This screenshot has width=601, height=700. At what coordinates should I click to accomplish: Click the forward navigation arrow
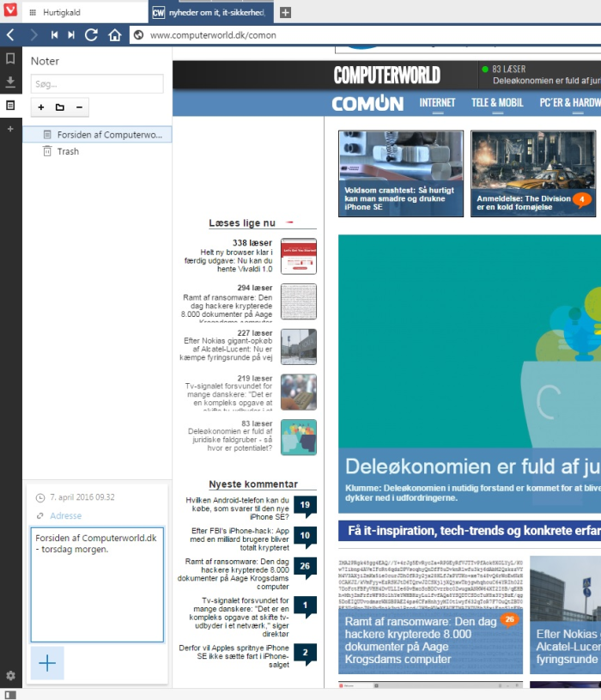[x=33, y=35]
